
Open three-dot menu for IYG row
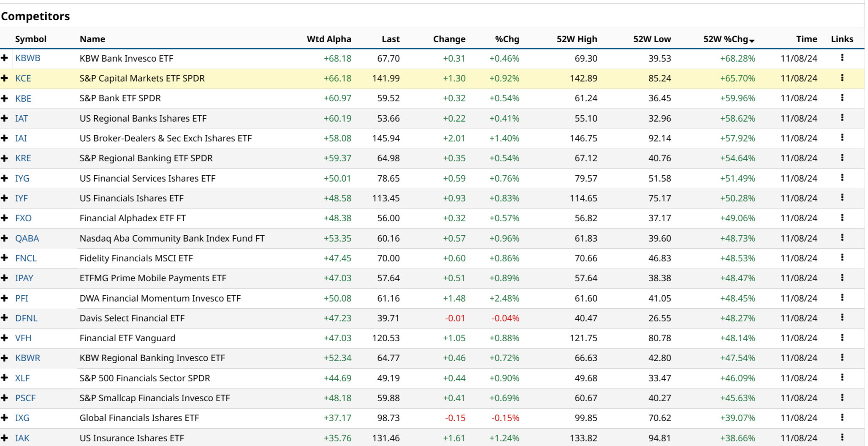tap(842, 178)
